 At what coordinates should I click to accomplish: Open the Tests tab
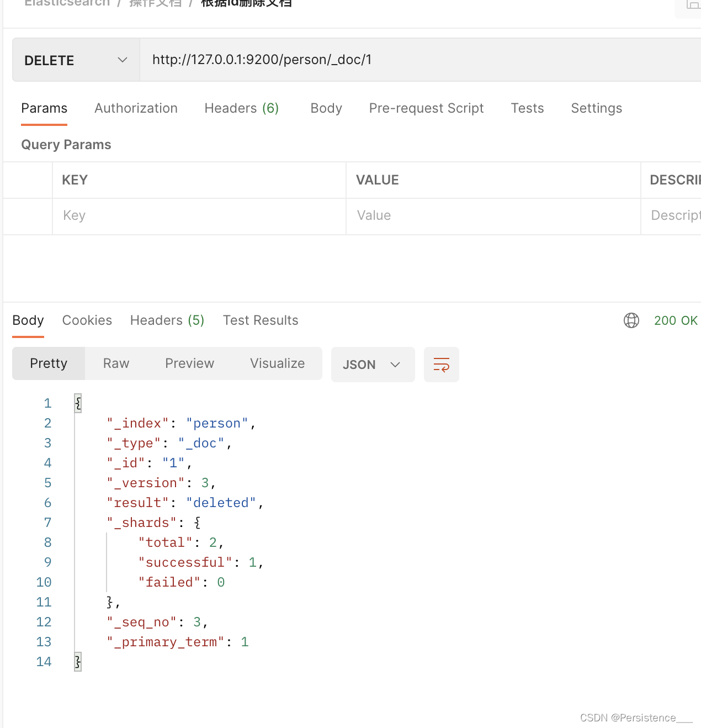(527, 108)
